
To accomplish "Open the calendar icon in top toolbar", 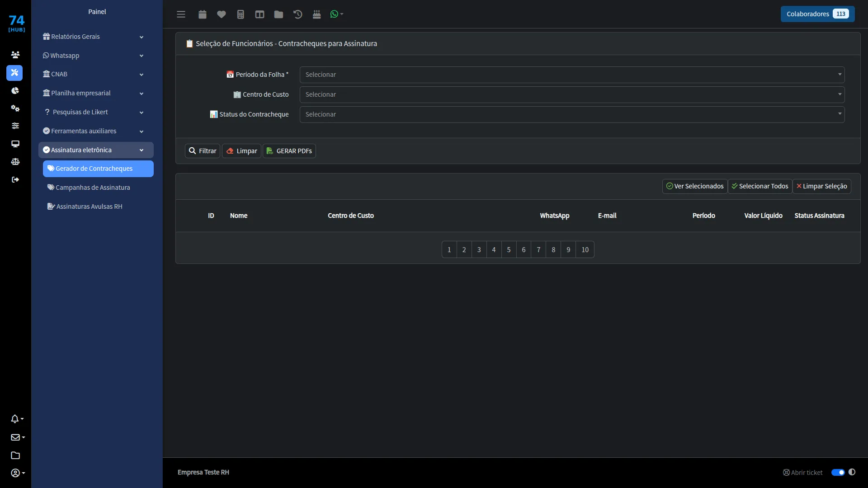I will click(202, 14).
